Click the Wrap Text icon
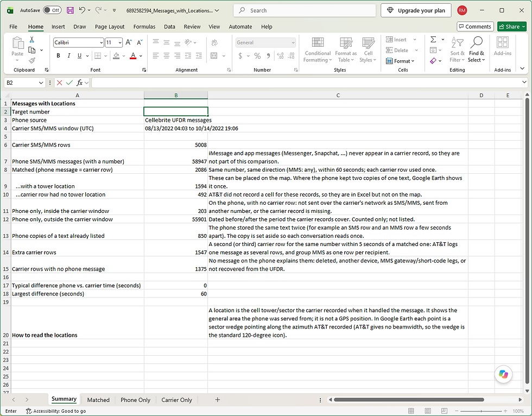This screenshot has width=532, height=416. click(214, 42)
